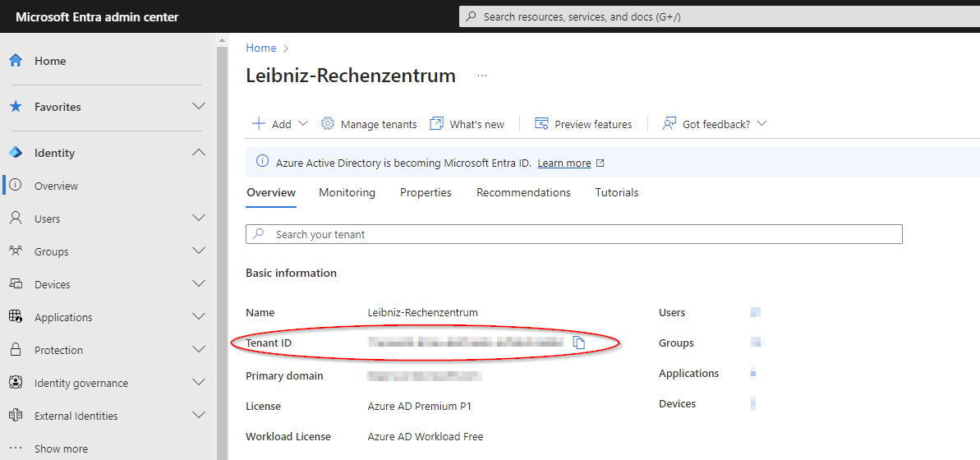Open the Got feedback dropdown arrow
The width and height of the screenshot is (980, 460).
pyautogui.click(x=761, y=124)
